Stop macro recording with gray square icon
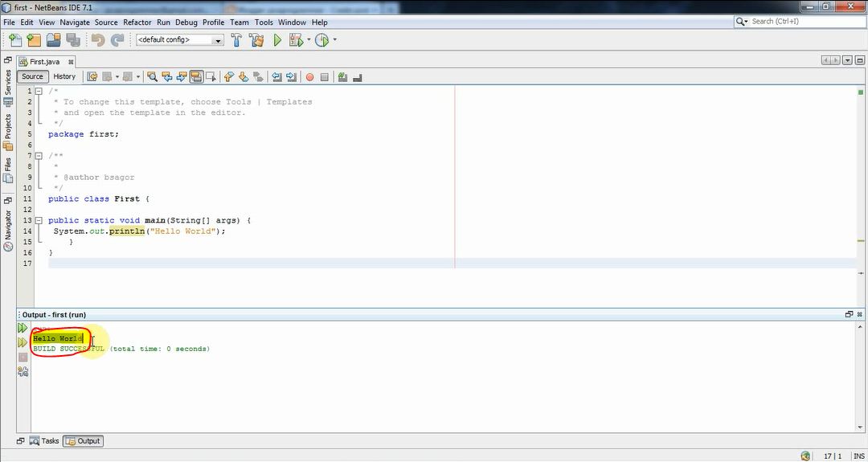The height and width of the screenshot is (462, 868). (x=325, y=77)
